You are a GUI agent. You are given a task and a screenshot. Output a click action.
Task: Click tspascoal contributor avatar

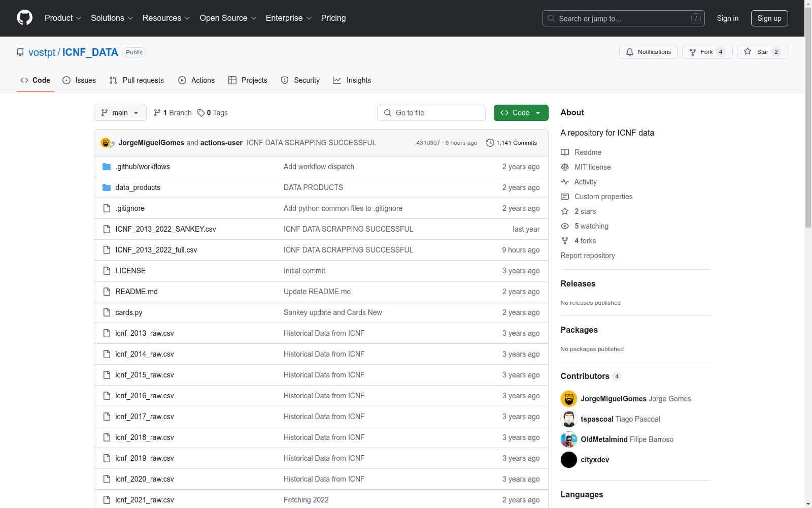pos(569,419)
